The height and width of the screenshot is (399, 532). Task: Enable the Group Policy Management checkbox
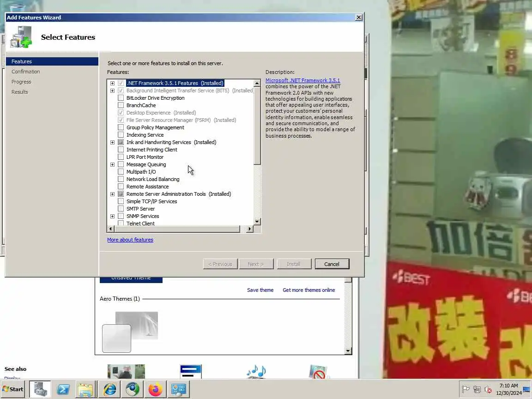[x=121, y=127]
